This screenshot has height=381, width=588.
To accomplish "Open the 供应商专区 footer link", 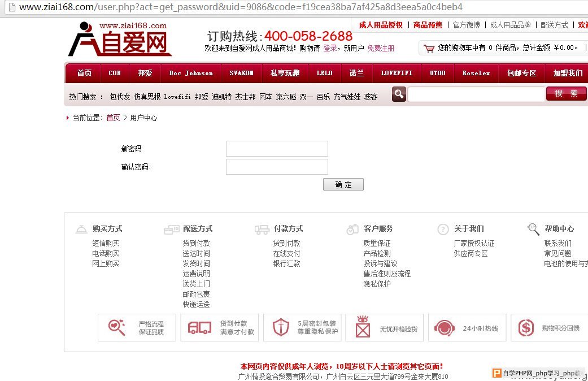I will (x=471, y=253).
